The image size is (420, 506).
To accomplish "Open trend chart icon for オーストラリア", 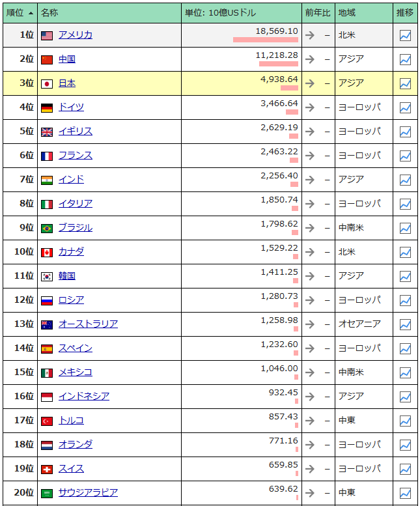I will tap(405, 325).
